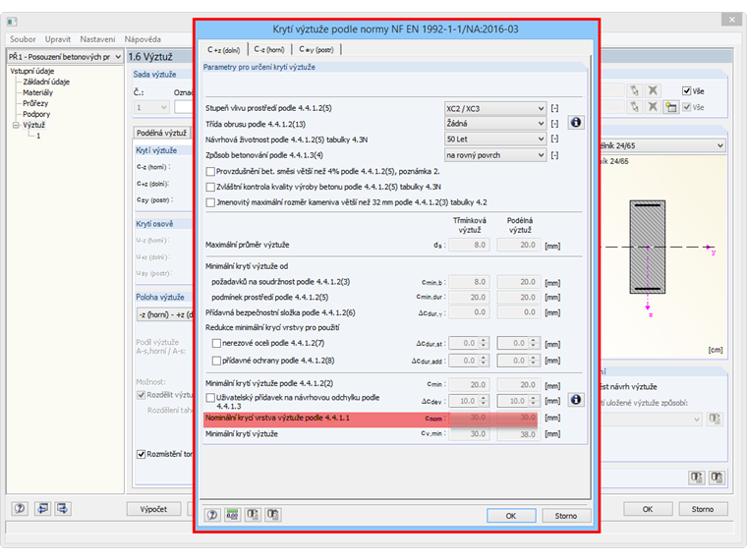Image resolution: width=747 pixels, height=560 pixels.
Task: Click the info icon beside Třída obrusu
Action: click(x=576, y=123)
